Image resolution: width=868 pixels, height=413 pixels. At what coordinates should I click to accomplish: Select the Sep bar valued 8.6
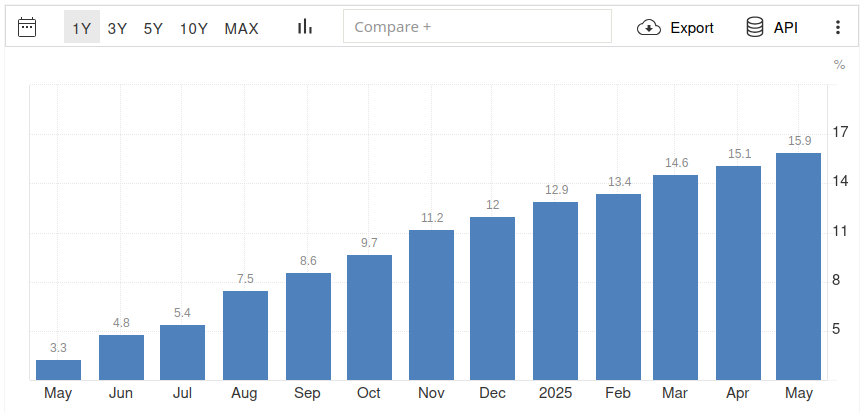pos(308,327)
